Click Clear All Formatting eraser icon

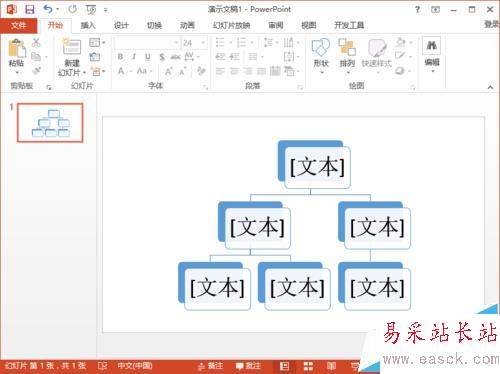tap(201, 71)
